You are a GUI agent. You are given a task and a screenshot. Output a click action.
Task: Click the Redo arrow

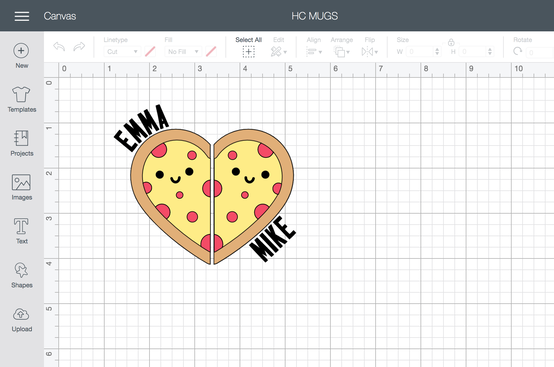[x=79, y=46]
